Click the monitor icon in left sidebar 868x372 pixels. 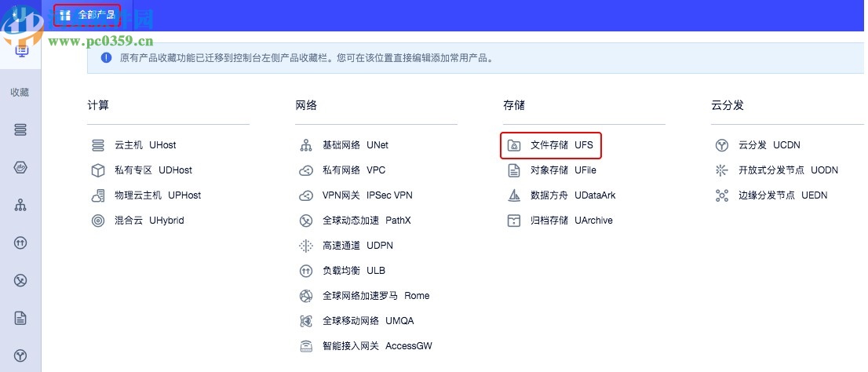20,50
